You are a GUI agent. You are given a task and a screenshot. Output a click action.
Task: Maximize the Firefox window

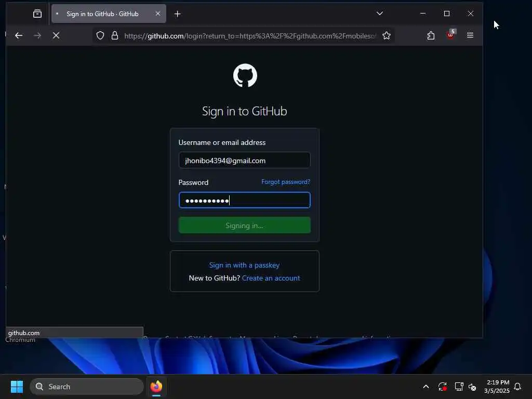(x=446, y=14)
